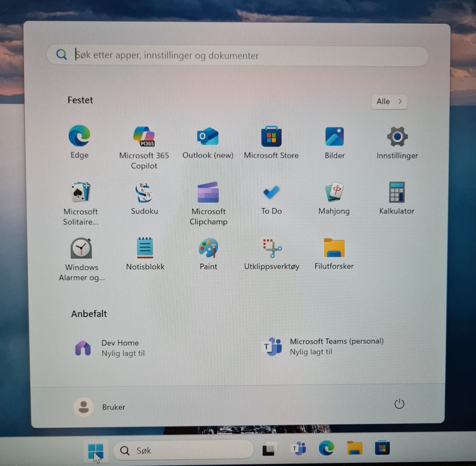Open recommended Microsoft Teams (personal) item
The image size is (476, 466).
(323, 347)
